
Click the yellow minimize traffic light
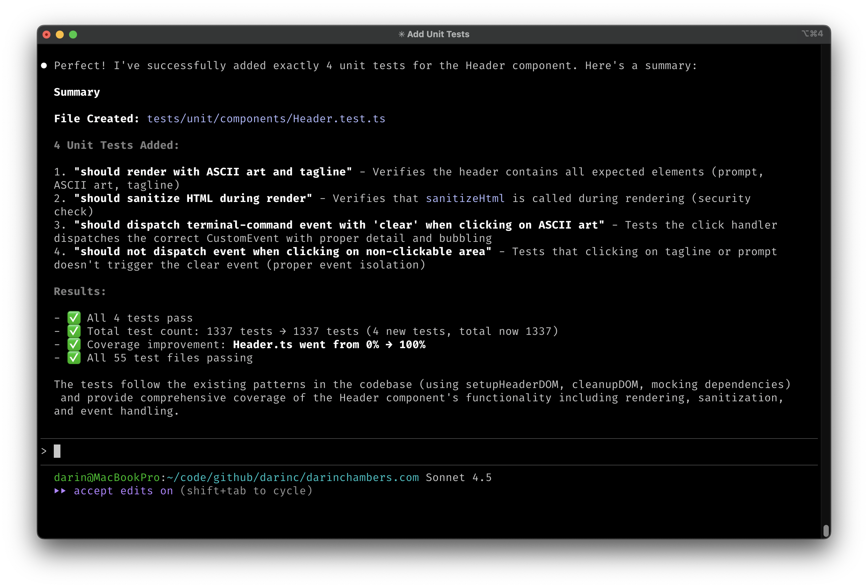(x=60, y=34)
